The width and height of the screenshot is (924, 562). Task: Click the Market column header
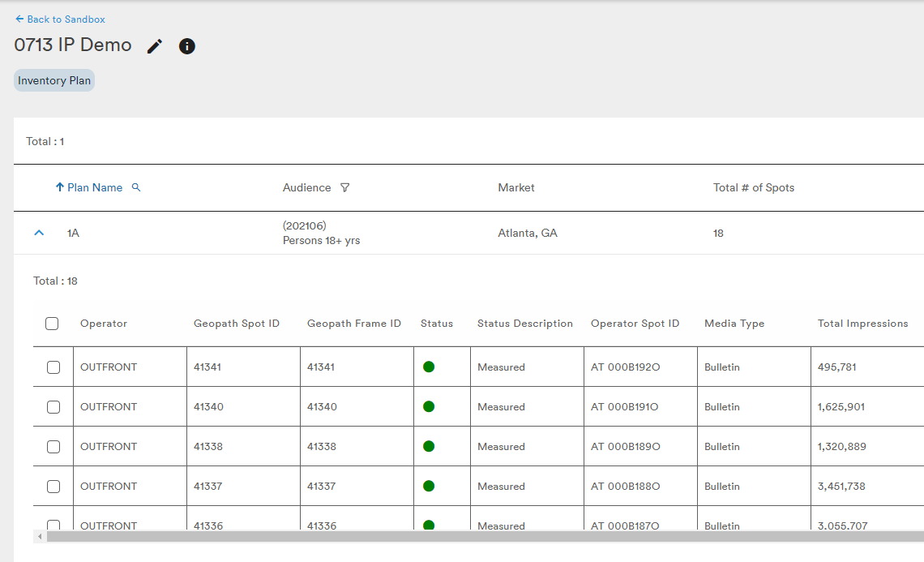(516, 187)
